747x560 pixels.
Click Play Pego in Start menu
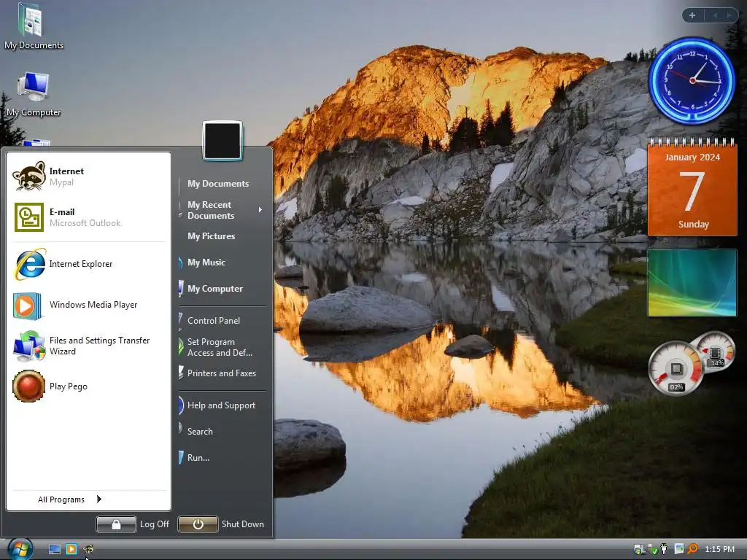(88, 386)
